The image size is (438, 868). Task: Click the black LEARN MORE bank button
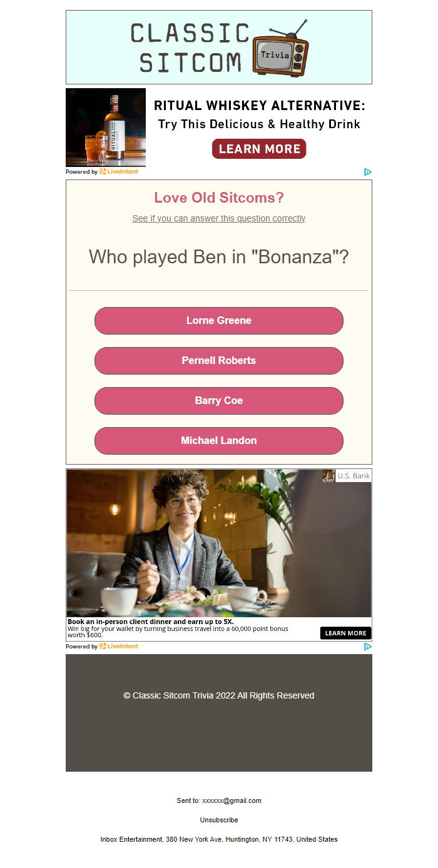345,633
